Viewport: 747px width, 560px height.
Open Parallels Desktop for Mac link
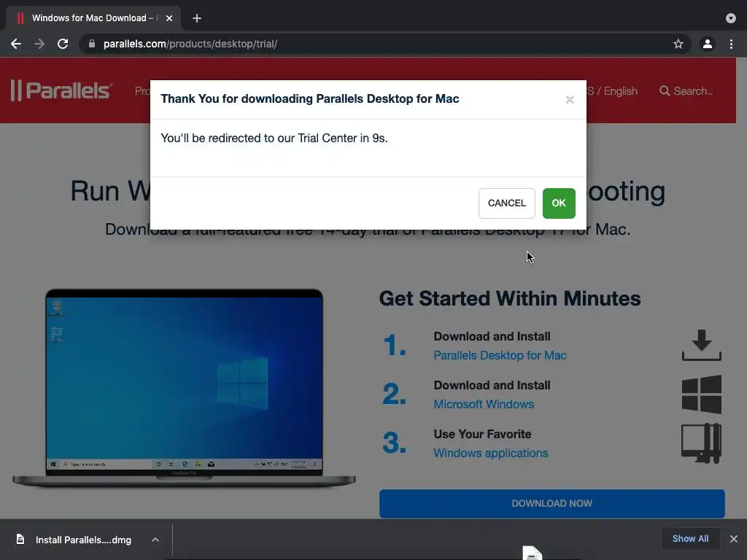[500, 356]
